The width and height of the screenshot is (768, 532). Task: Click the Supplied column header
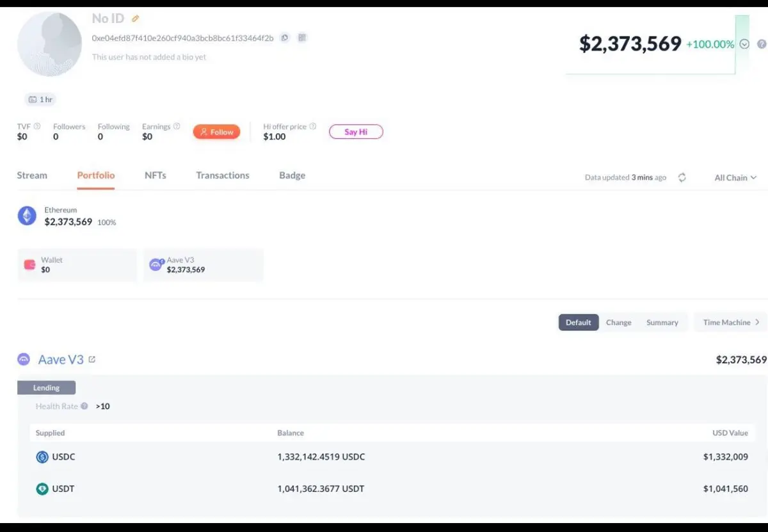(x=51, y=433)
